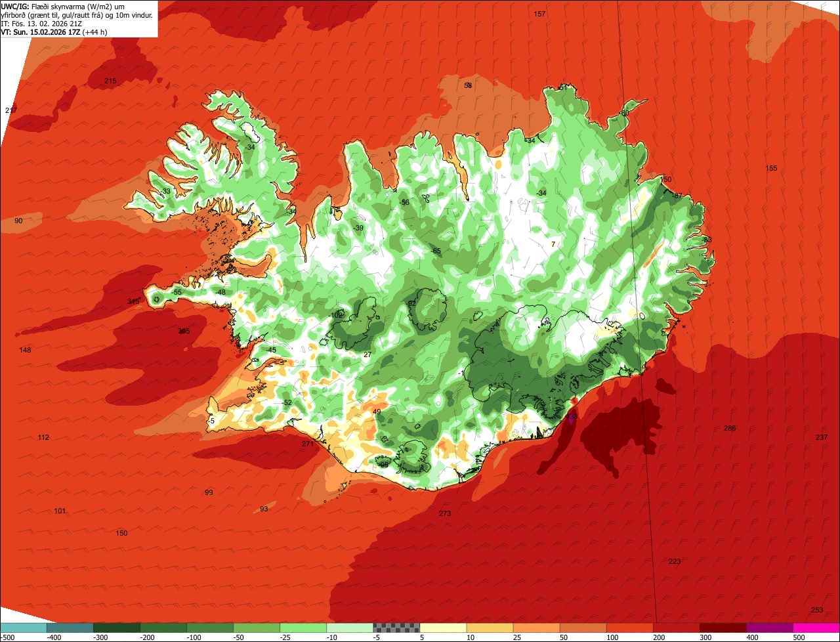The width and height of the screenshot is (840, 642).
Task: Click the legend swatch between -500 and -400
Action: [x=24, y=628]
